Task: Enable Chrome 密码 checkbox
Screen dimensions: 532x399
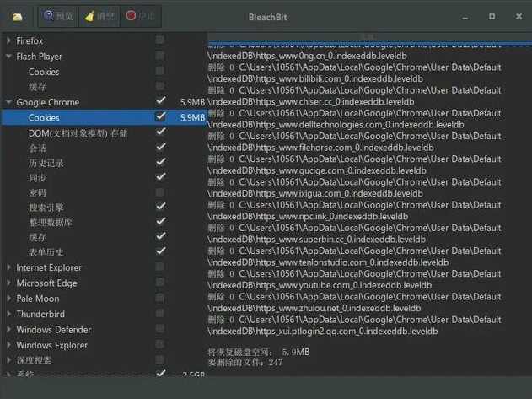Action: click(x=160, y=192)
